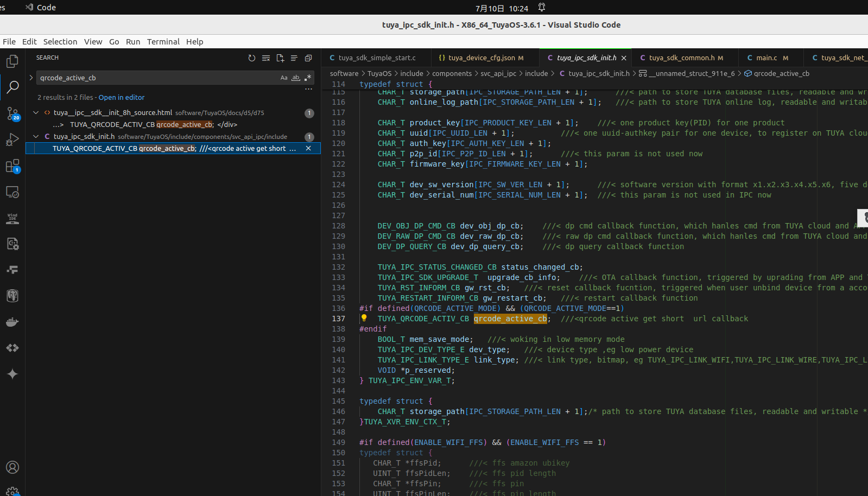Open the Edit menu

click(29, 42)
